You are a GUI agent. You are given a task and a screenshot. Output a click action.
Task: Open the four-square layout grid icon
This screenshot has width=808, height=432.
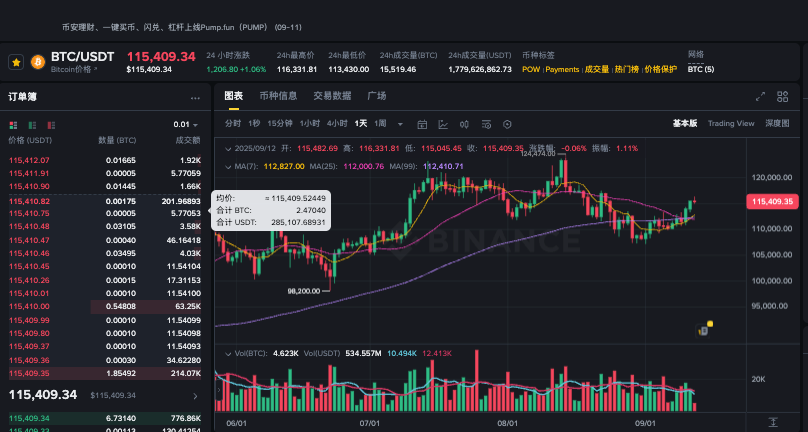(x=782, y=96)
